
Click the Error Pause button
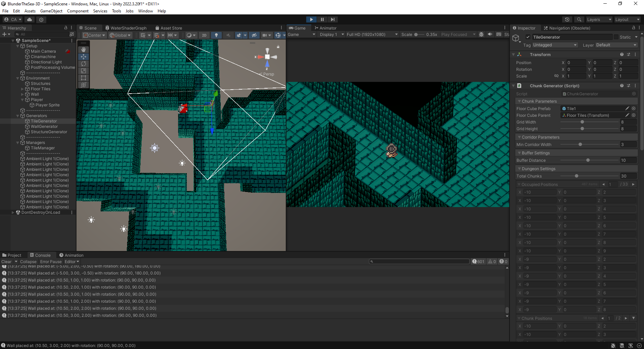51,262
